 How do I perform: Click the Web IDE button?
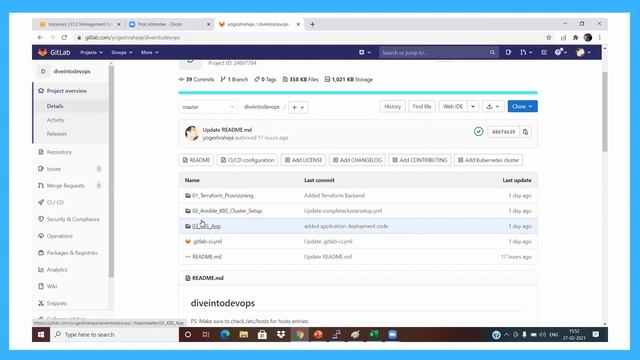[x=453, y=107]
